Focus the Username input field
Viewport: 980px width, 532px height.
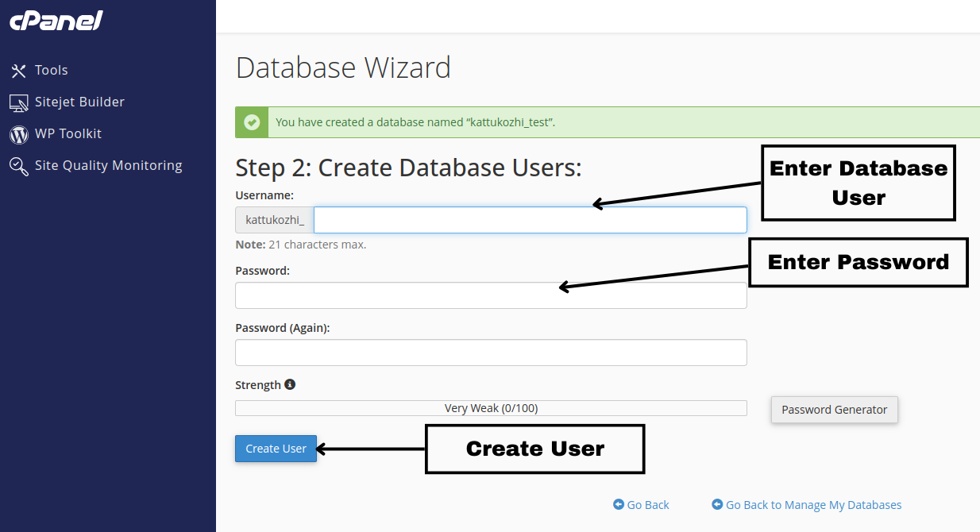click(x=530, y=220)
